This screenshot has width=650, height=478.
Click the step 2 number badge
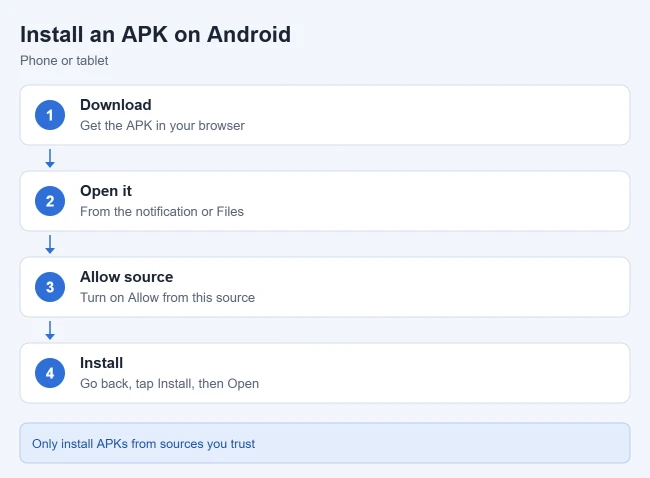click(50, 201)
